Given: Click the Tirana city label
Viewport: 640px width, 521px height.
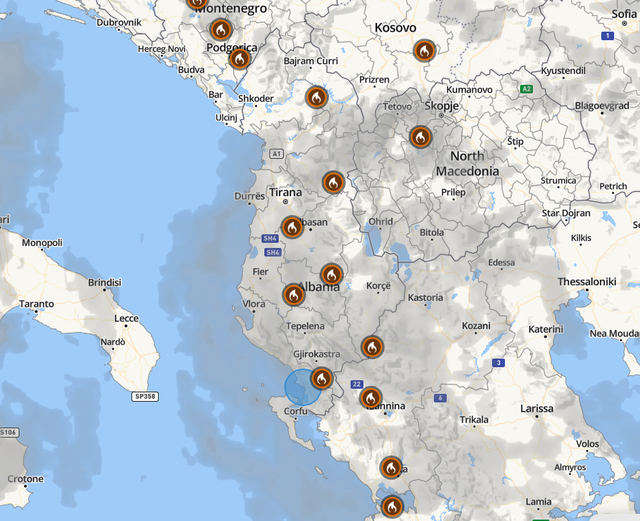Looking at the screenshot, I should tap(284, 192).
